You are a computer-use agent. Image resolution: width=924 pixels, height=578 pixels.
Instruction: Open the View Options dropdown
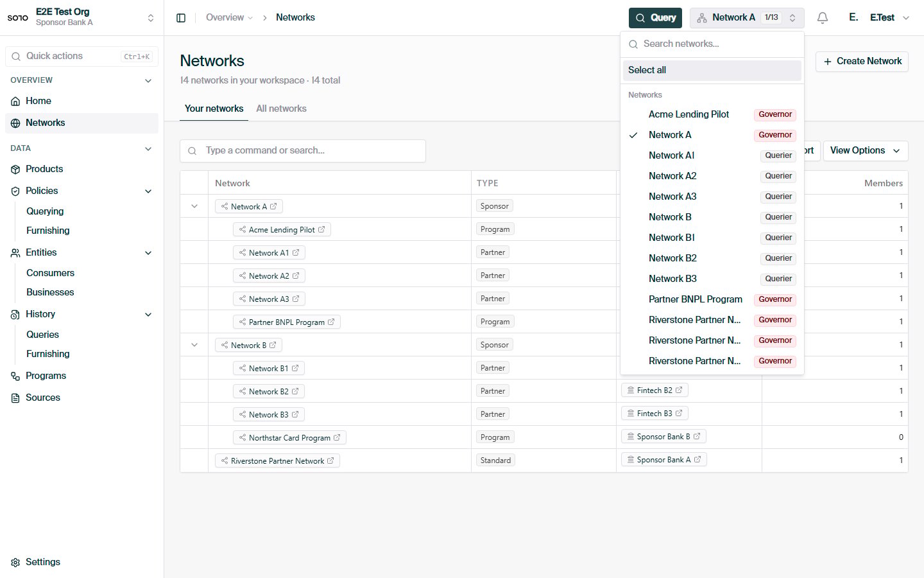pyautogui.click(x=866, y=151)
